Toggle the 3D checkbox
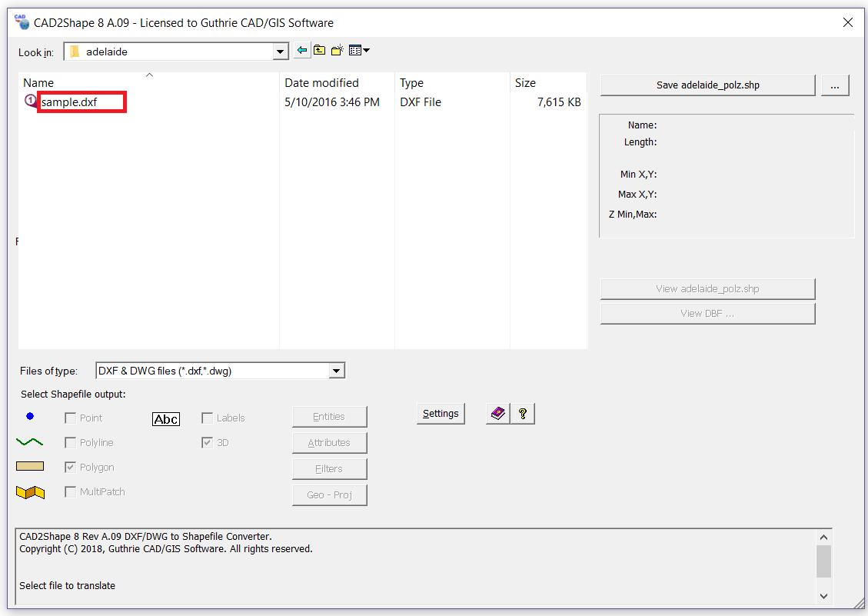Image resolution: width=868 pixels, height=616 pixels. point(207,443)
